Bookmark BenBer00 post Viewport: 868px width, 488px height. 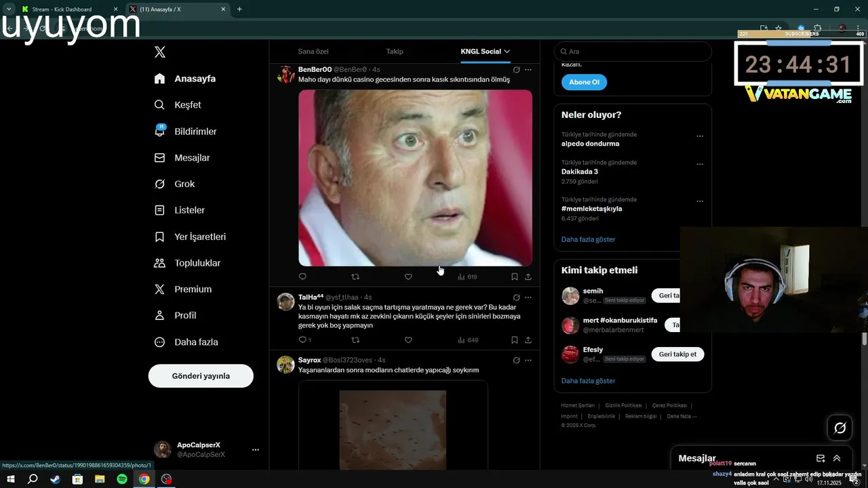tap(515, 277)
